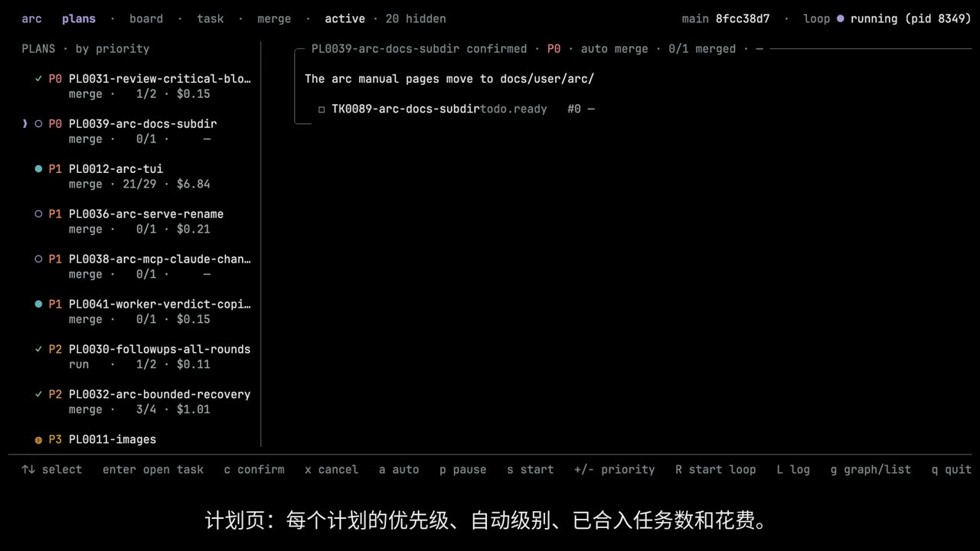Click checkmark icon beside PL0032-arc-bounded-recovery
The width and height of the screenshot is (980, 551).
pos(38,395)
